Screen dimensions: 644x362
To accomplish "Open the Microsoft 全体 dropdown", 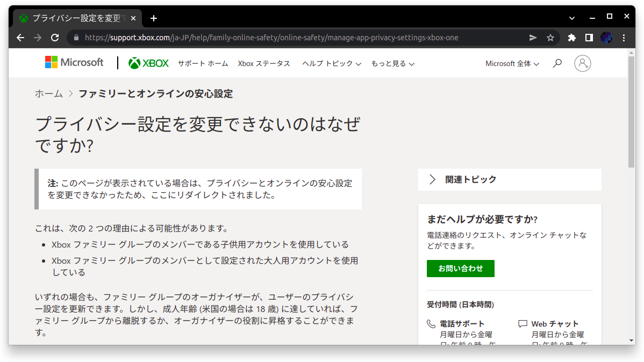I will 511,63.
